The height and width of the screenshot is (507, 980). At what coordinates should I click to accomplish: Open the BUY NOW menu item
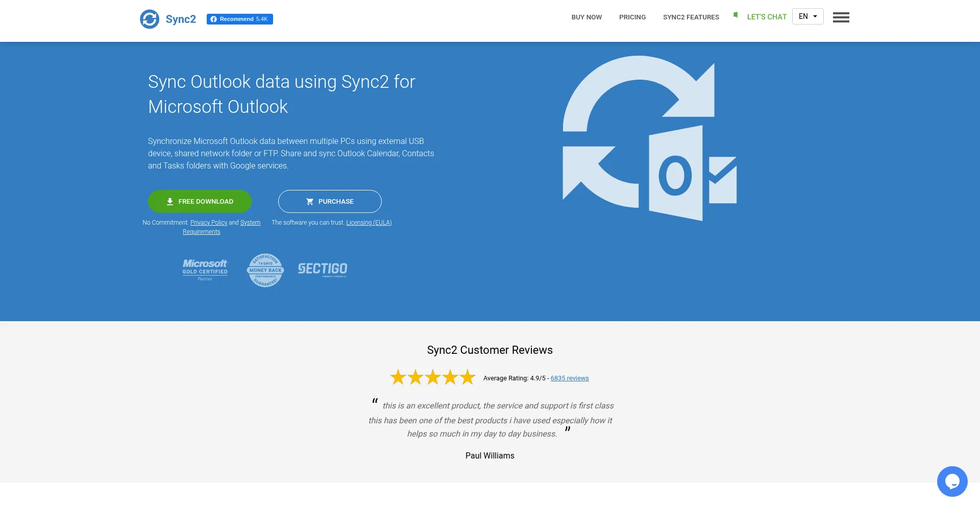[x=586, y=17]
